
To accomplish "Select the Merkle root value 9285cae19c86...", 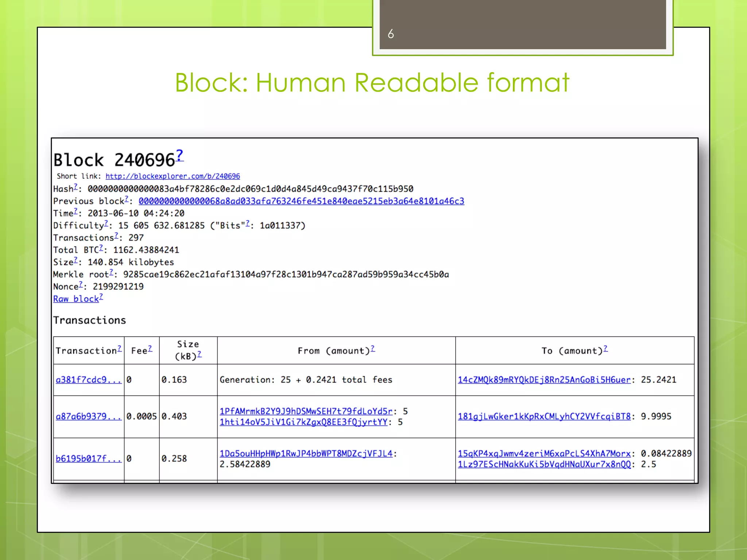I will click(x=286, y=275).
